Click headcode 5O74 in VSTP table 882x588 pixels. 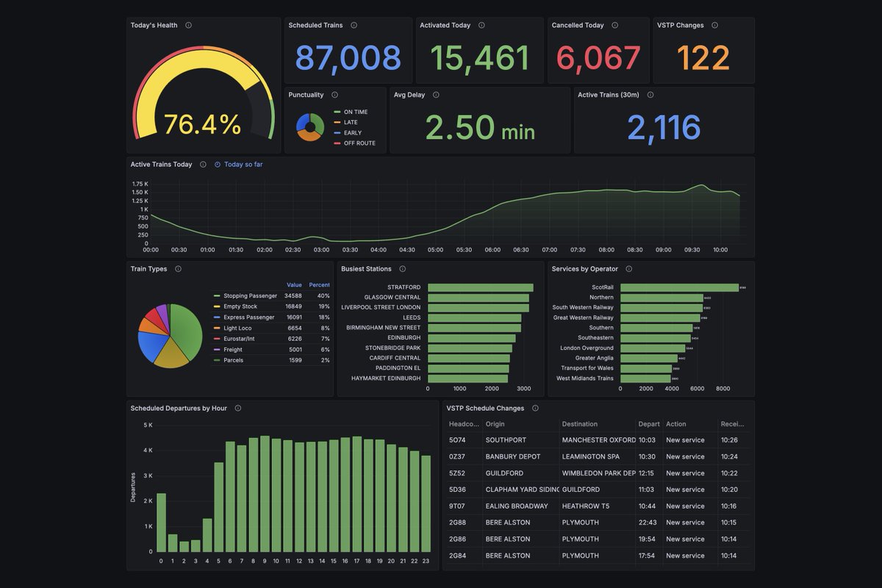coord(456,440)
